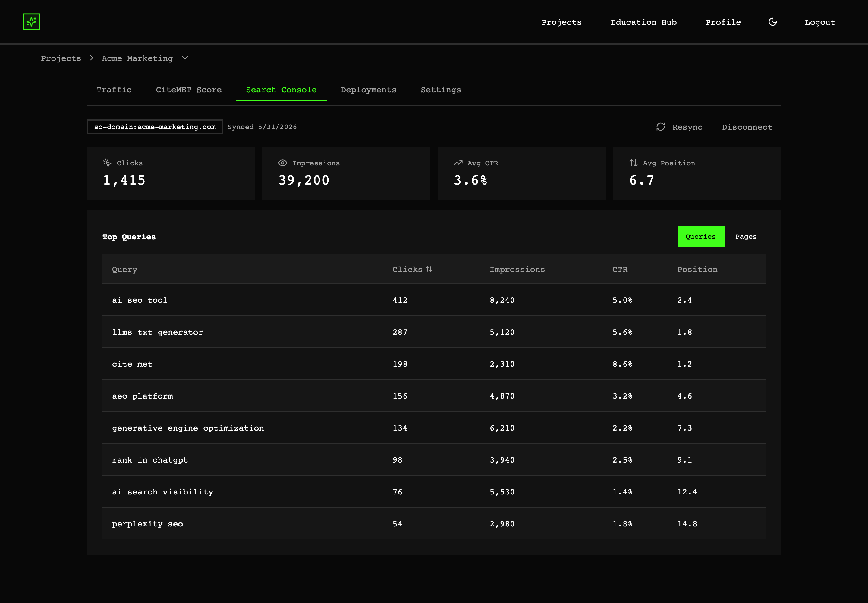Click the green sparkle logo icon
Image resolution: width=868 pixels, height=603 pixels.
coord(31,22)
